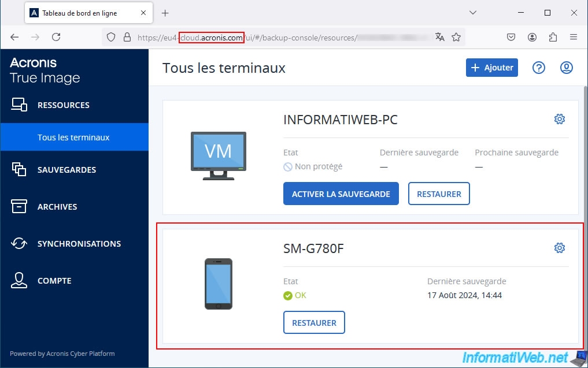Open the SYNCHRONISATIONS section
588x368 pixels.
(x=74, y=244)
